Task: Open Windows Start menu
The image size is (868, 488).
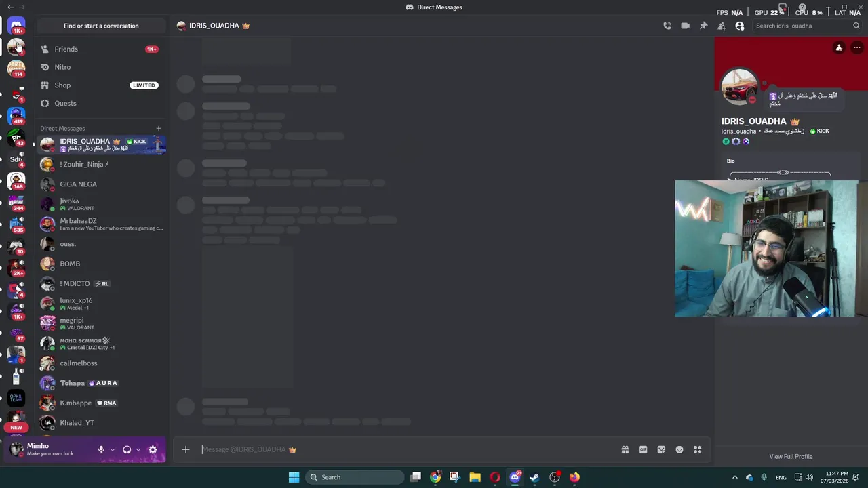Action: click(x=294, y=477)
